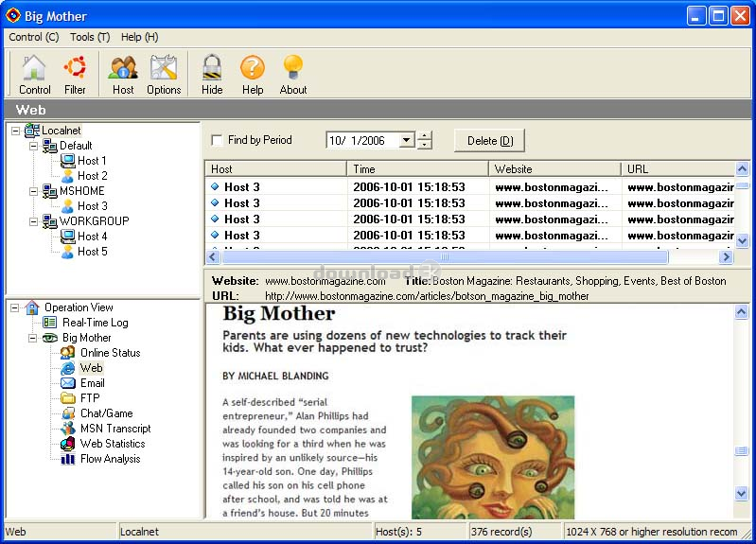Click the Hide padlock icon

(x=212, y=75)
